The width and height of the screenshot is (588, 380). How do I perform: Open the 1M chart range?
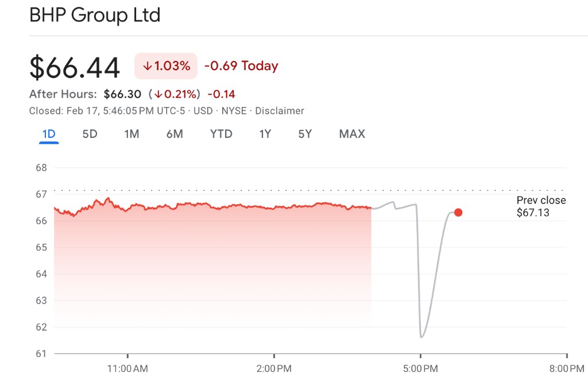[131, 134]
